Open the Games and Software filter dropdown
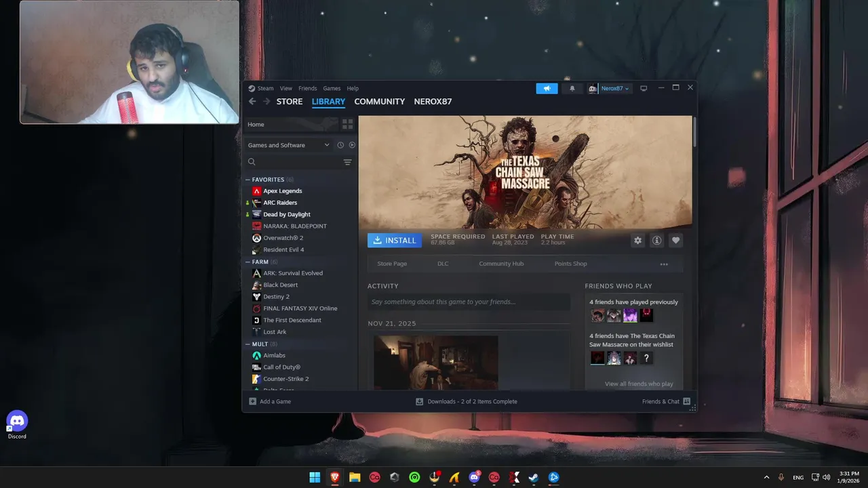 tap(288, 145)
